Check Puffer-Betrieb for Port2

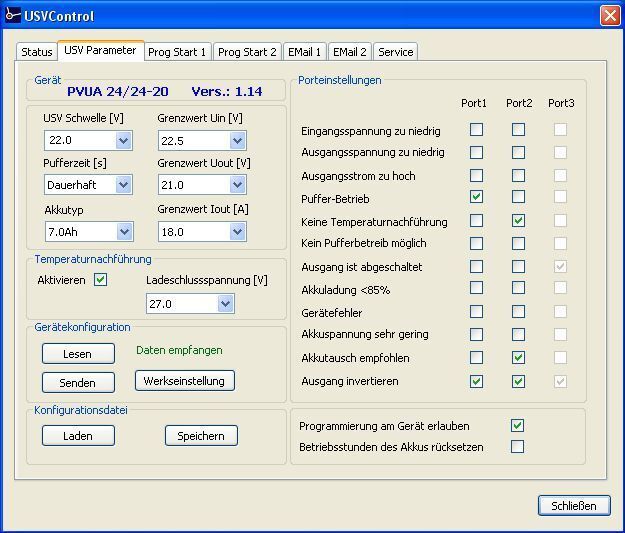coord(518,197)
